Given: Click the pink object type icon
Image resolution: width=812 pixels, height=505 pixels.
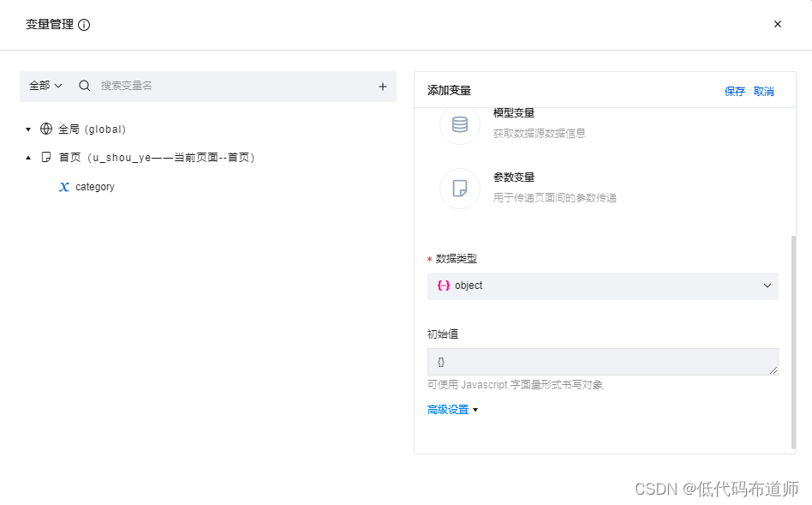Looking at the screenshot, I should pyautogui.click(x=444, y=286).
